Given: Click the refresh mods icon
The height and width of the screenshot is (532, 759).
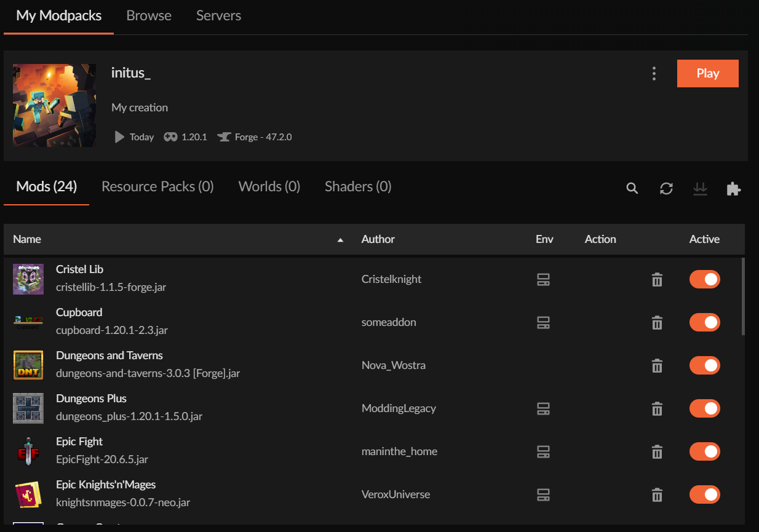Looking at the screenshot, I should (x=666, y=188).
